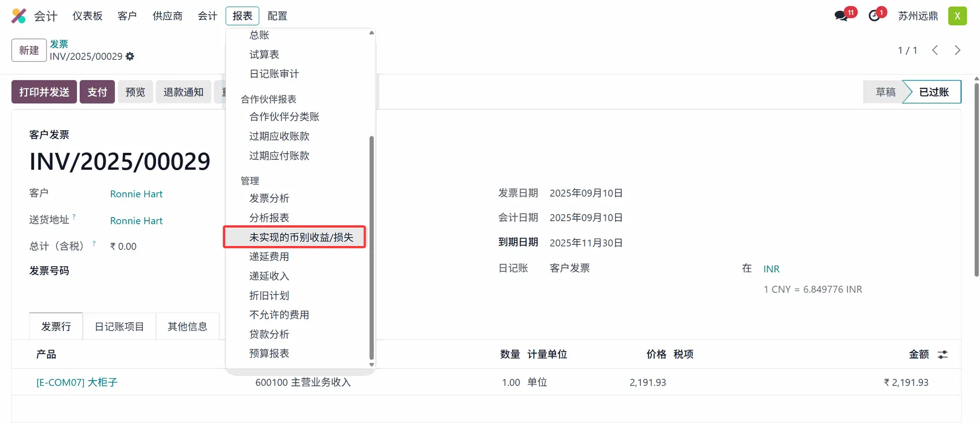Click the green user avatar
This screenshot has width=980, height=423.
pyautogui.click(x=957, y=16)
